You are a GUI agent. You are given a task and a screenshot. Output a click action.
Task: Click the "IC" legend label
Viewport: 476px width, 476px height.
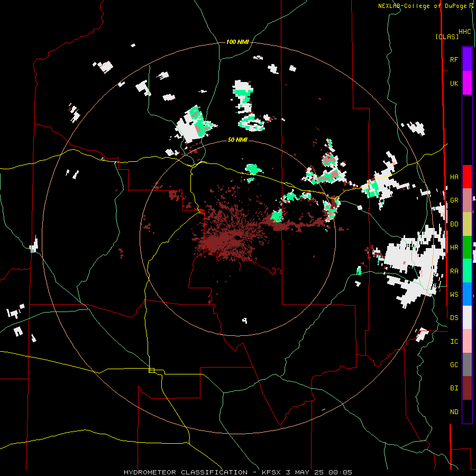[454, 341]
